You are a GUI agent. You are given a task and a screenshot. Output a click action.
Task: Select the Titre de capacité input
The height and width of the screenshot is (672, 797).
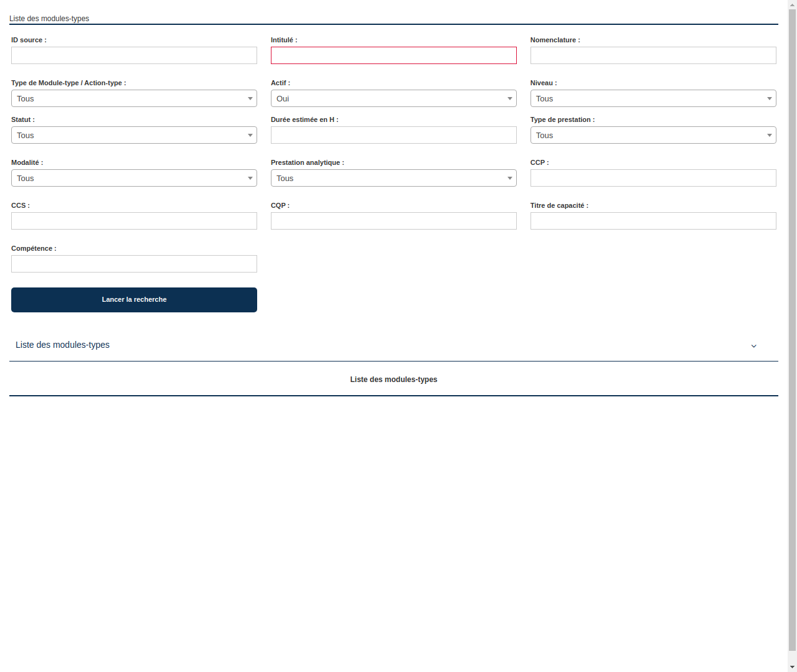coord(653,221)
